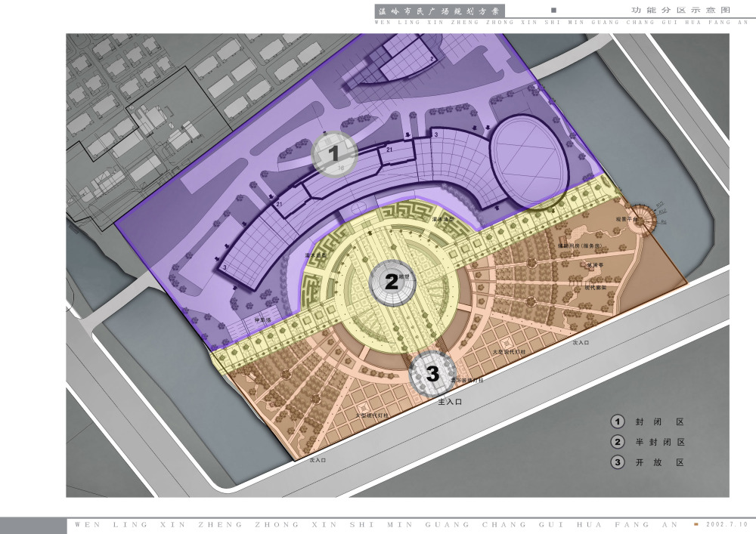Click the 停车场 parking lot label
Image resolution: width=756 pixels, height=534 pixels.
263,320
